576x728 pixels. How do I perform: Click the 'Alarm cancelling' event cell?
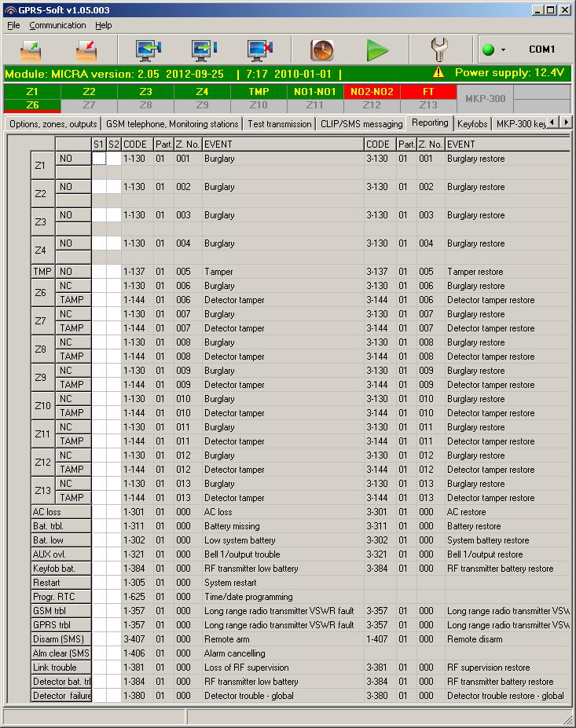pyautogui.click(x=282, y=653)
